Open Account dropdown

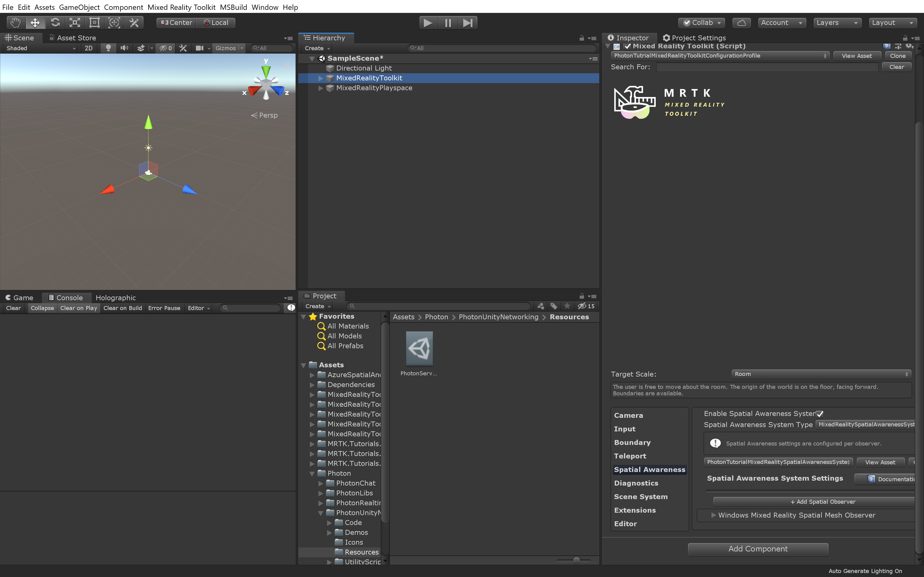(x=782, y=23)
